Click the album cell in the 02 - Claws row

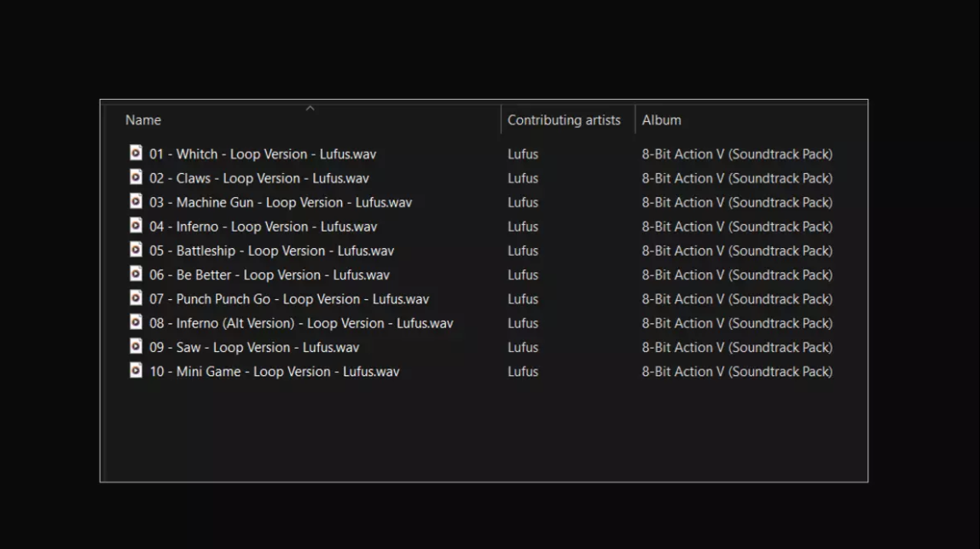click(x=737, y=179)
